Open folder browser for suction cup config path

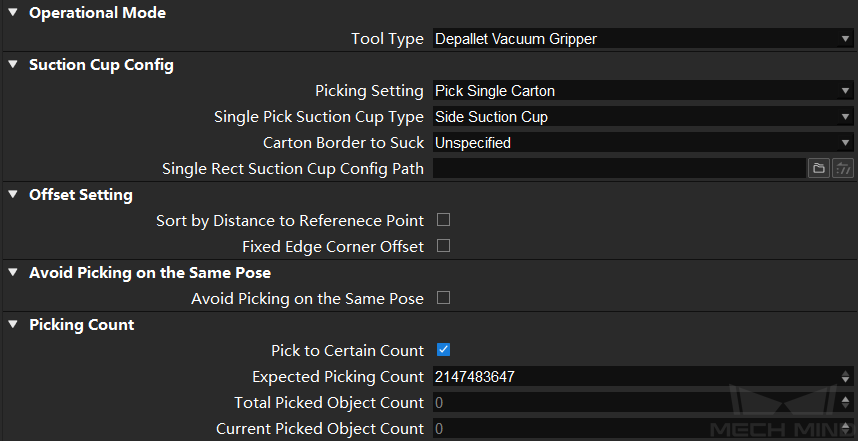pyautogui.click(x=819, y=169)
